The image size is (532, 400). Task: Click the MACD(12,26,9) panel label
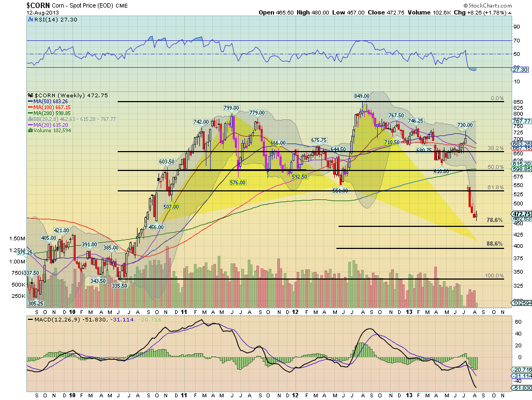(54, 319)
